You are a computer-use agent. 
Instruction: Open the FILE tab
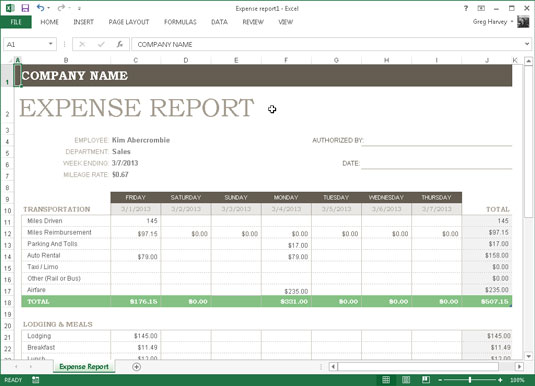pyautogui.click(x=16, y=22)
